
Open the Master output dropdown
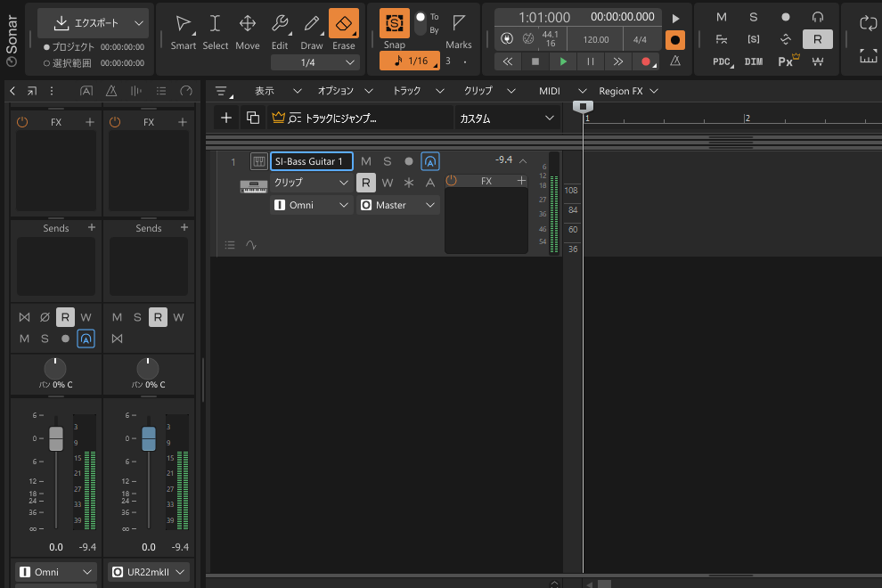pyautogui.click(x=398, y=205)
